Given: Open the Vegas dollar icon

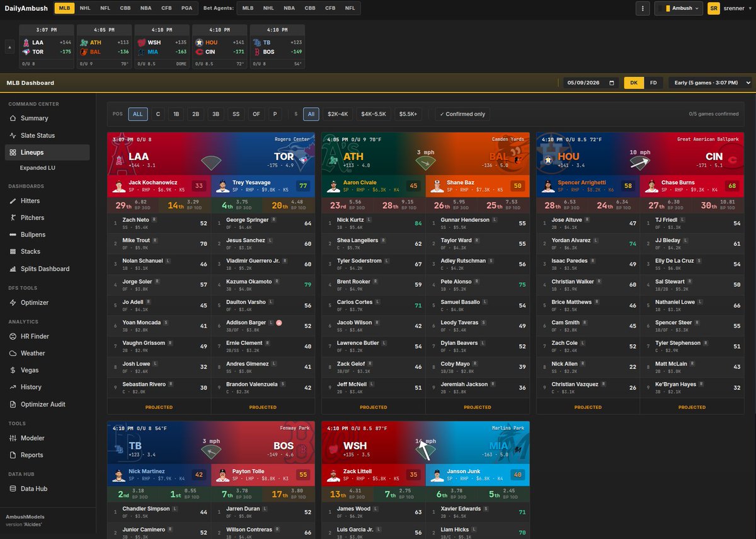Looking at the screenshot, I should tap(13, 371).
